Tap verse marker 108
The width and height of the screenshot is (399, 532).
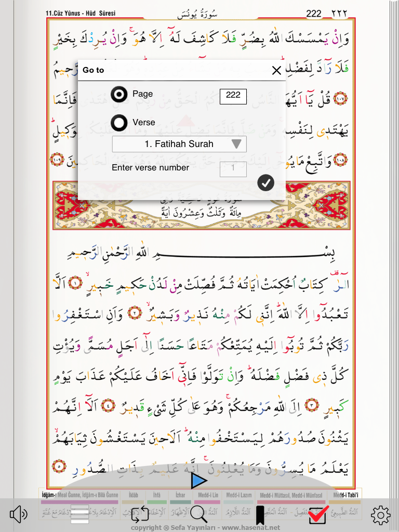[x=340, y=159]
